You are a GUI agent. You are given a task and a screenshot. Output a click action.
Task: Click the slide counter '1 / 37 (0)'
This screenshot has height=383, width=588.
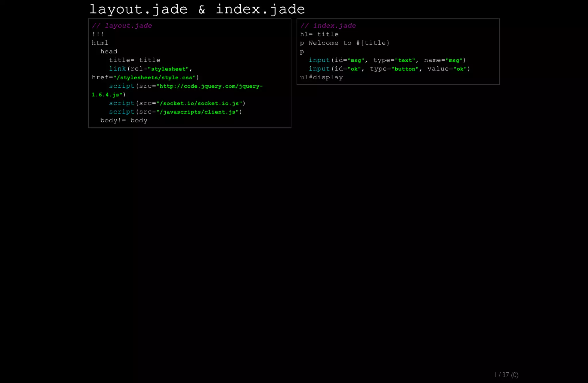tap(506, 375)
